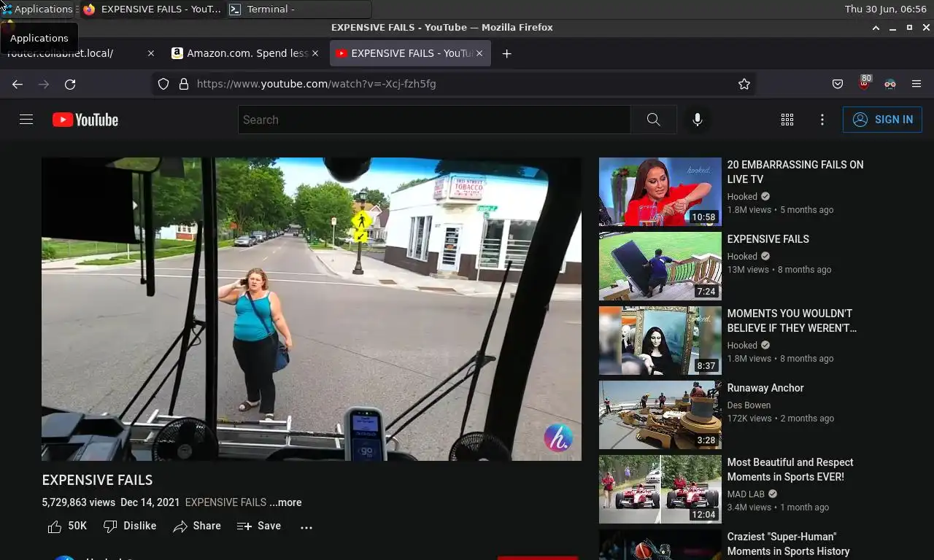
Task: Click Most Beautiful and Respect Moments title
Action: coord(790,470)
